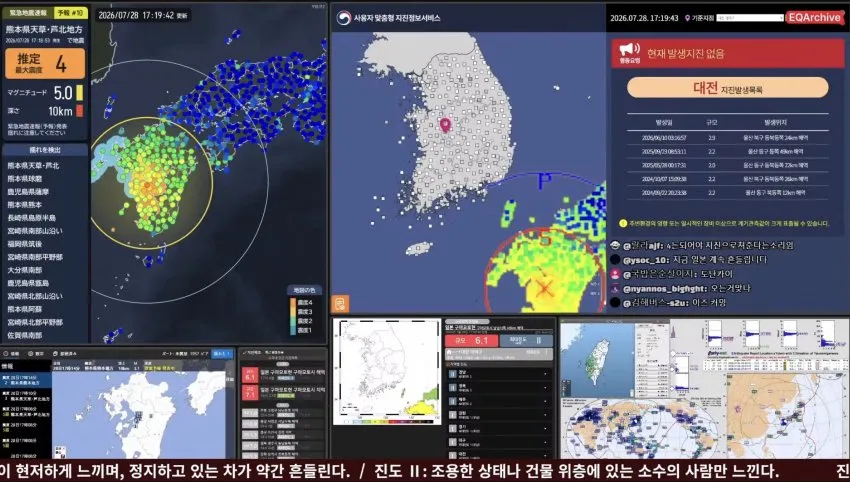Select 福岡県筑後 in the shaking detected list
The width and height of the screenshot is (850, 482).
[x=24, y=243]
